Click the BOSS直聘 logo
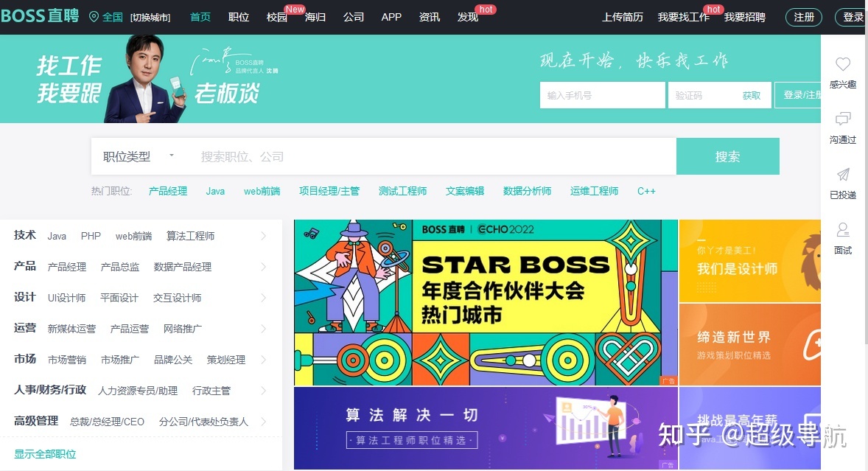This screenshot has height=471, width=868. click(x=40, y=15)
